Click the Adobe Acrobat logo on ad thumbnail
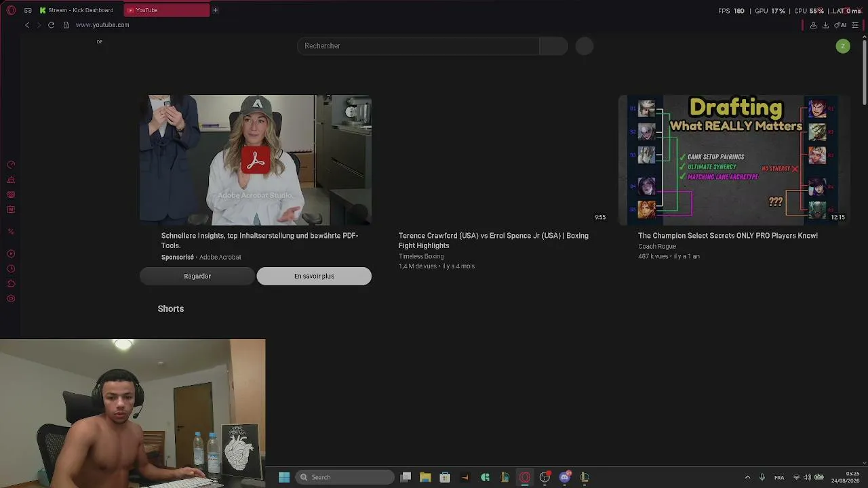 (x=256, y=160)
